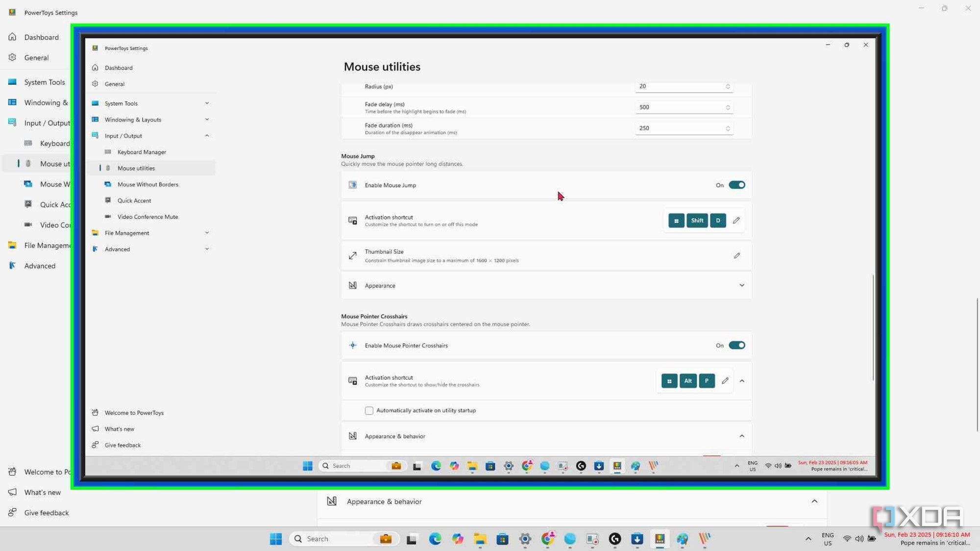Open System Tools in the background window sidebar

pos(44,82)
